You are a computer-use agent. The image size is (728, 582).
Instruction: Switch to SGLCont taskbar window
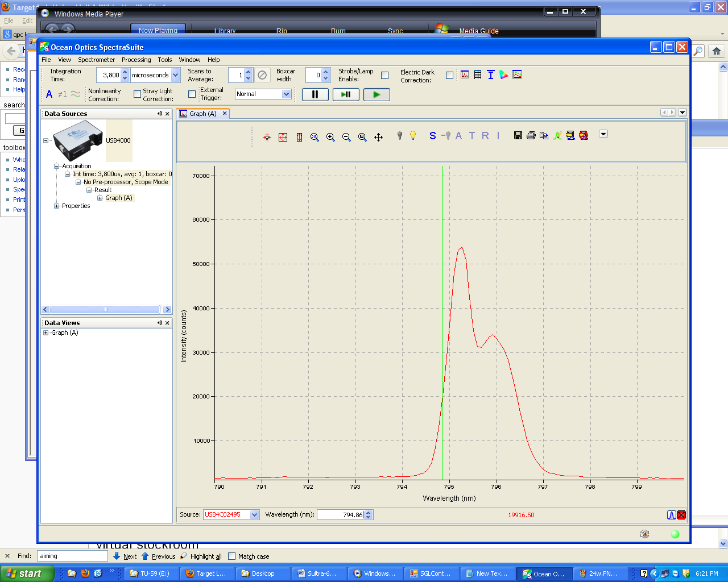[x=431, y=573]
